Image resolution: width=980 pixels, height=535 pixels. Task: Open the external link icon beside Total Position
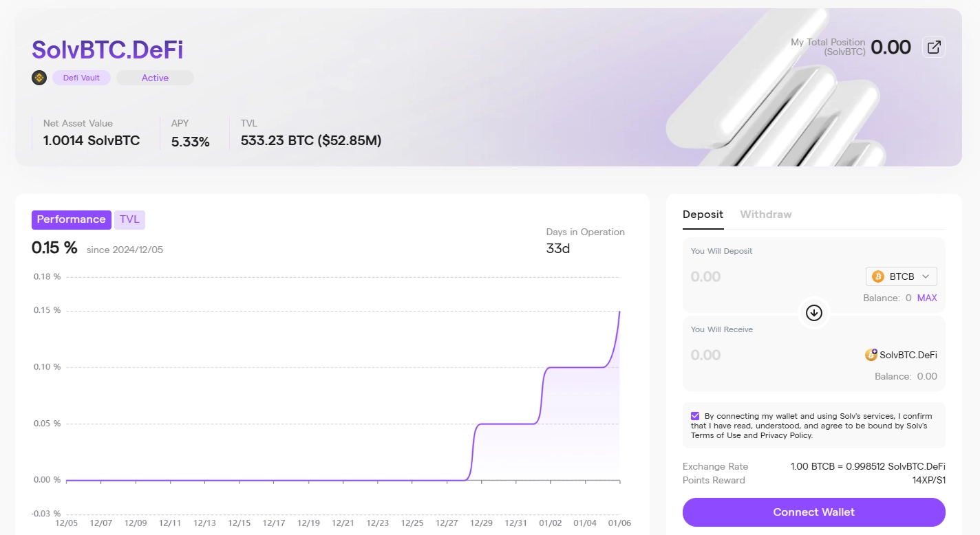pyautogui.click(x=934, y=47)
